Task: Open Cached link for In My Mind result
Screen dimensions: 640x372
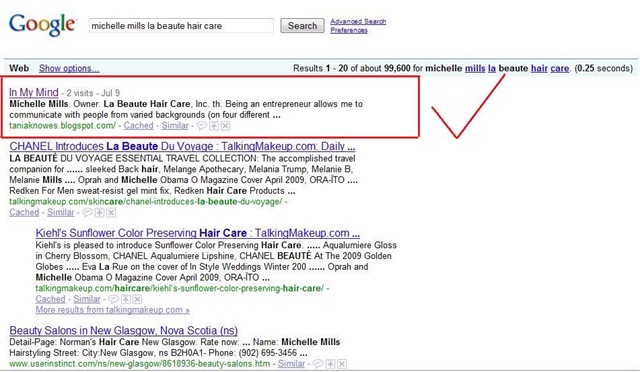Action: [x=138, y=126]
